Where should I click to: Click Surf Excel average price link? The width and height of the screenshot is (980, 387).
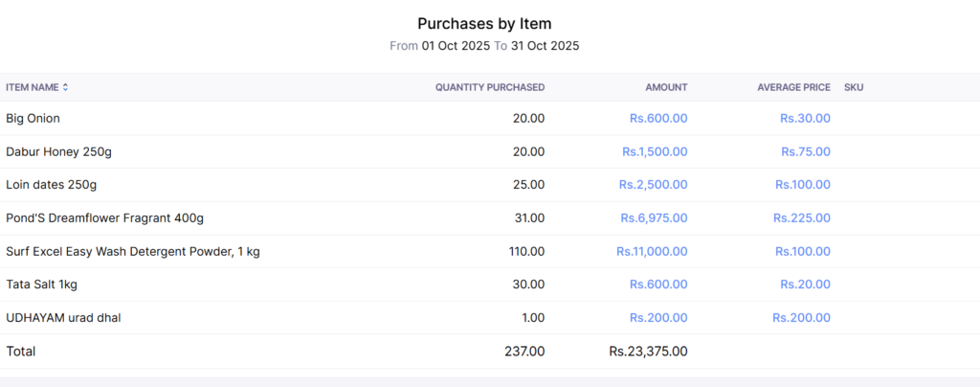[802, 252]
